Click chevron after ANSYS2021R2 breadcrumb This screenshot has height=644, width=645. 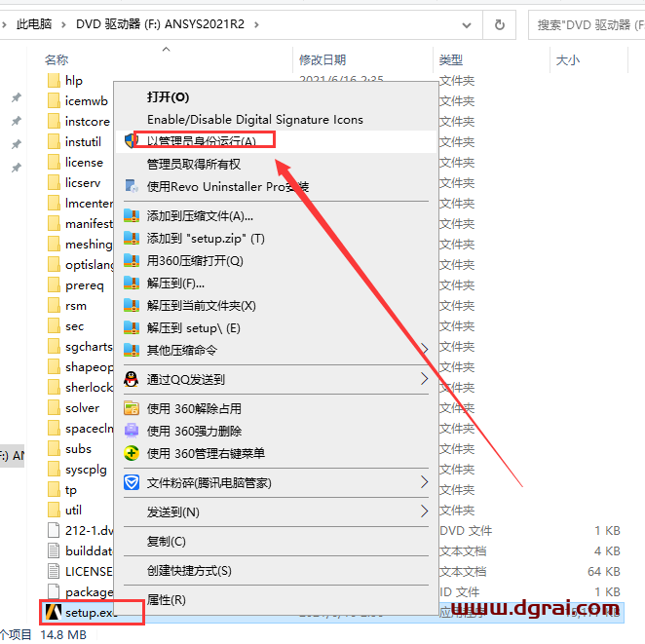pos(256,24)
